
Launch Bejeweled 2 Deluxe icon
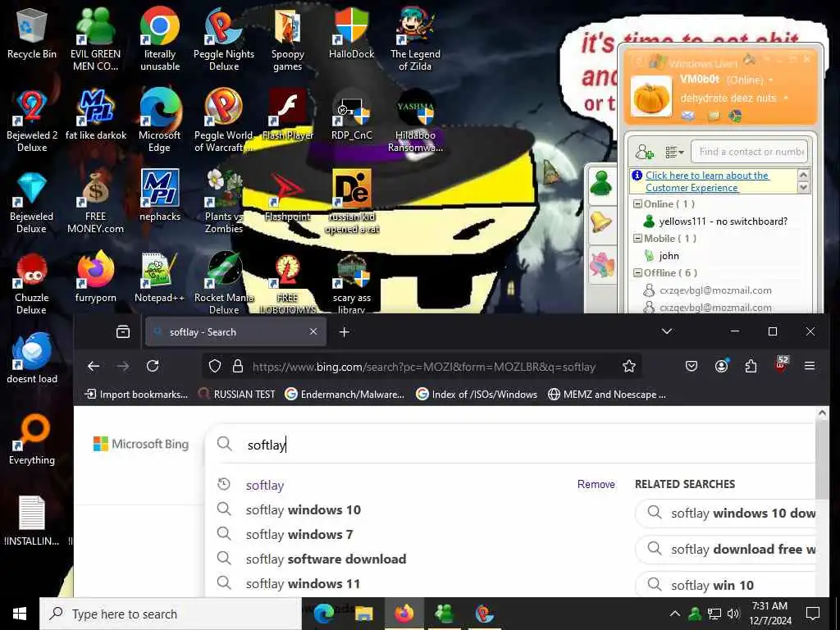tap(32, 121)
